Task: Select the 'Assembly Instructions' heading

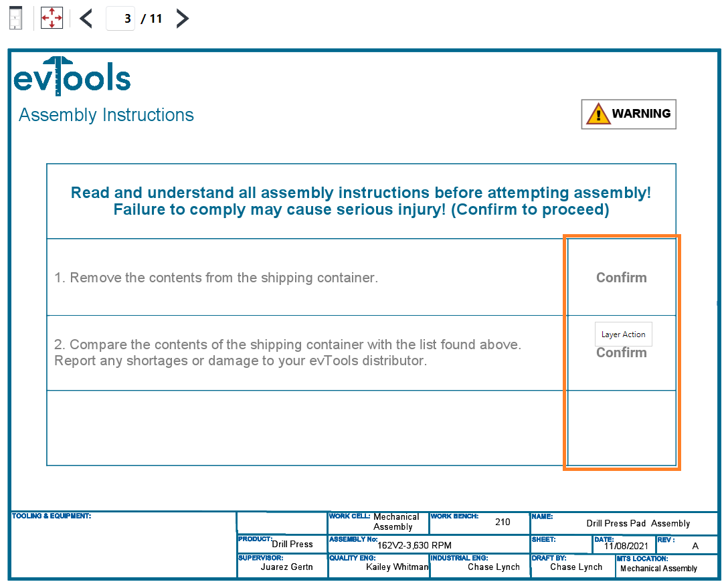Action: 106,115
